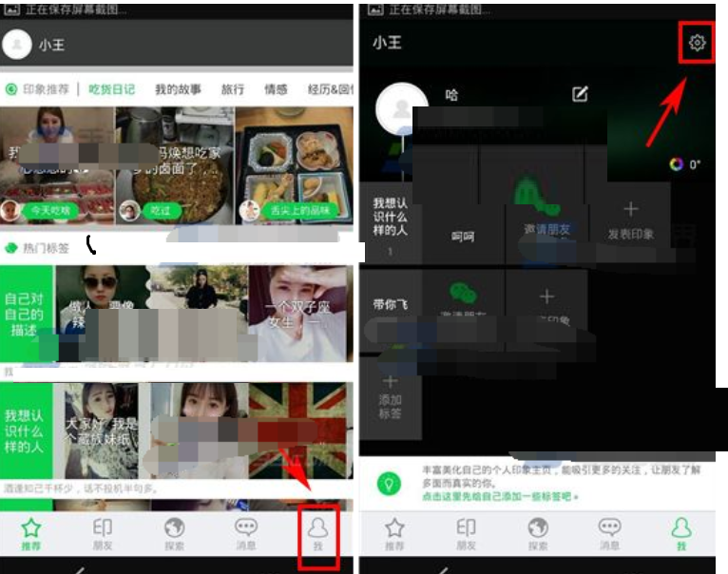Tap the green lightbulb tip icon

point(389,484)
